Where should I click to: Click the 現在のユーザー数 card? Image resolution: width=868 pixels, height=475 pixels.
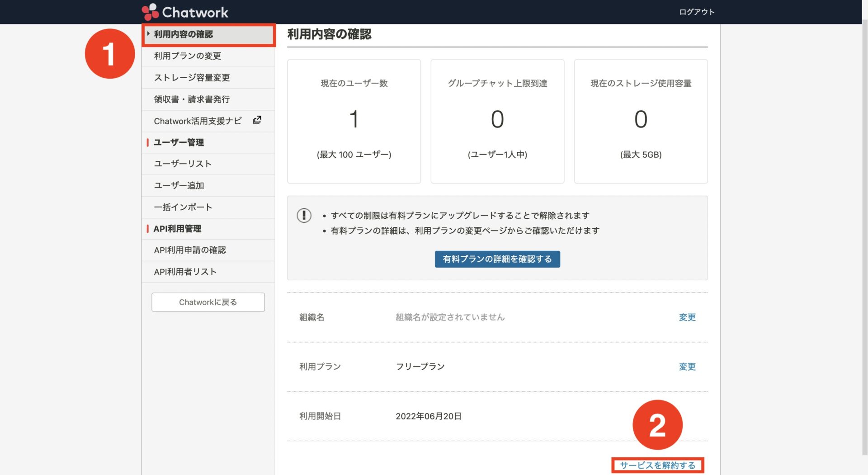[354, 121]
